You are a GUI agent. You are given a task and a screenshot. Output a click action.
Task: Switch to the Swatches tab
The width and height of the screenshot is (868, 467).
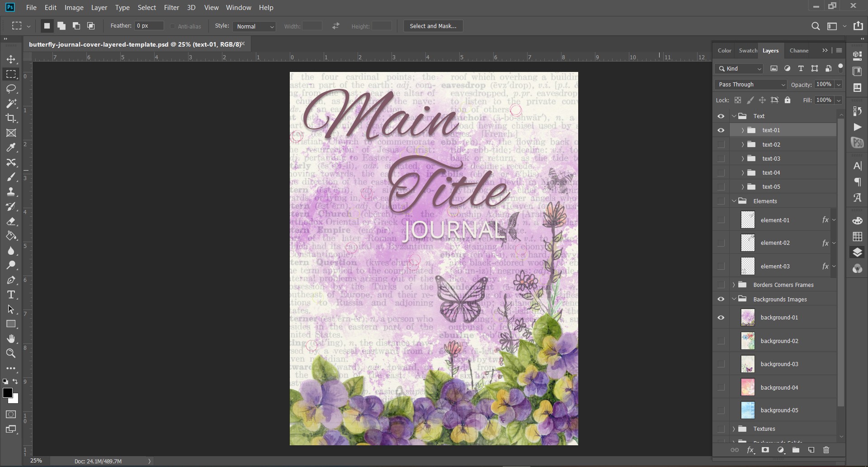(x=748, y=51)
